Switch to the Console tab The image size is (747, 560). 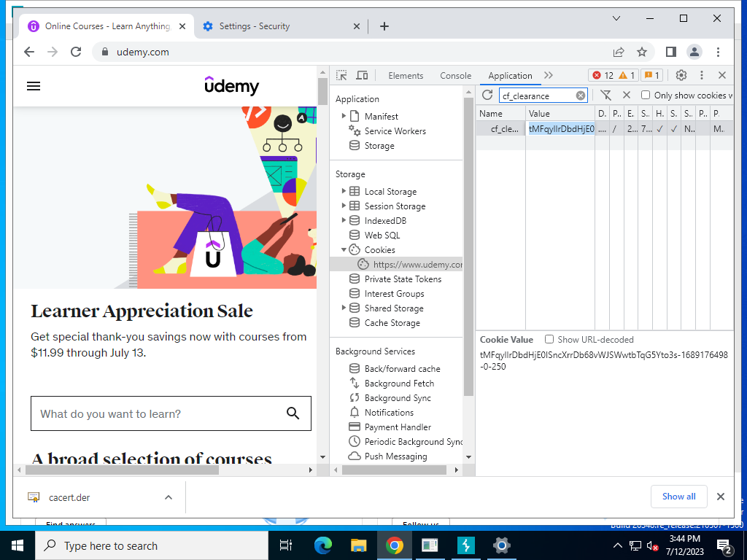(455, 76)
